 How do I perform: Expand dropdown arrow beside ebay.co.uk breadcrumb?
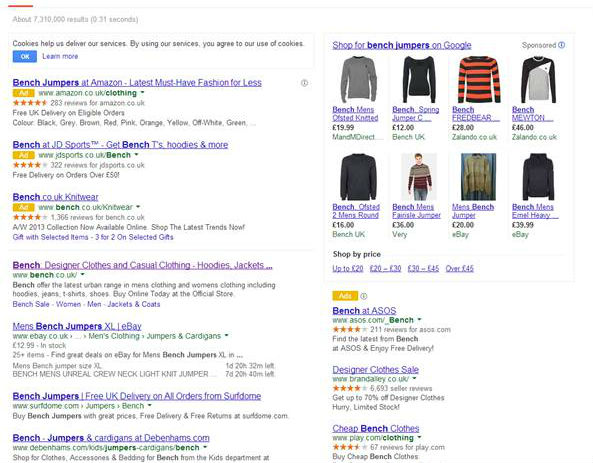(227, 335)
